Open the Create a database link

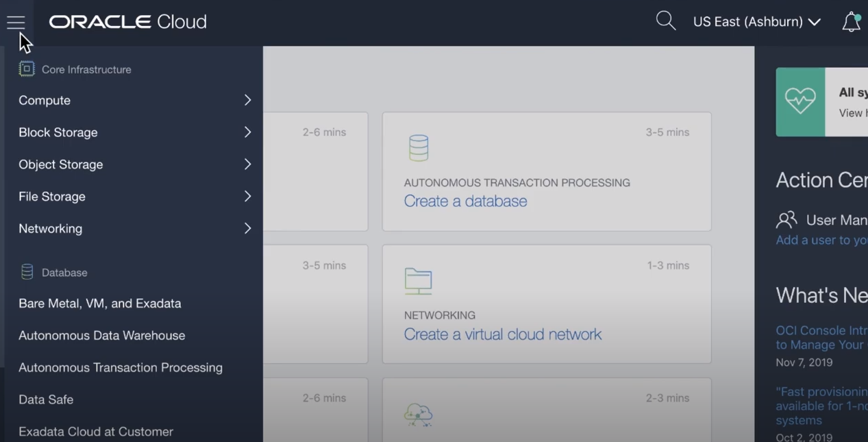[x=465, y=201]
